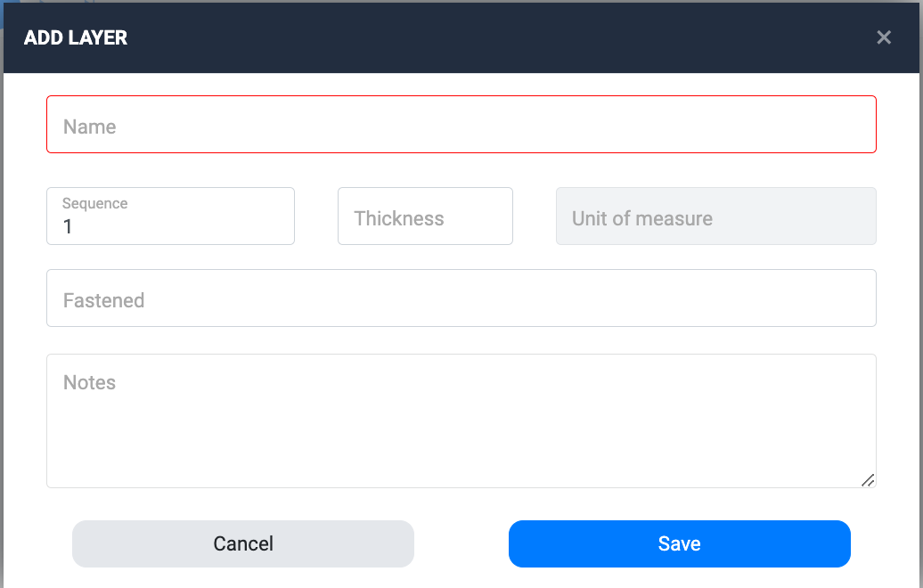Click the Notes placeholder text
Image resolution: width=923 pixels, height=588 pixels.
90,382
